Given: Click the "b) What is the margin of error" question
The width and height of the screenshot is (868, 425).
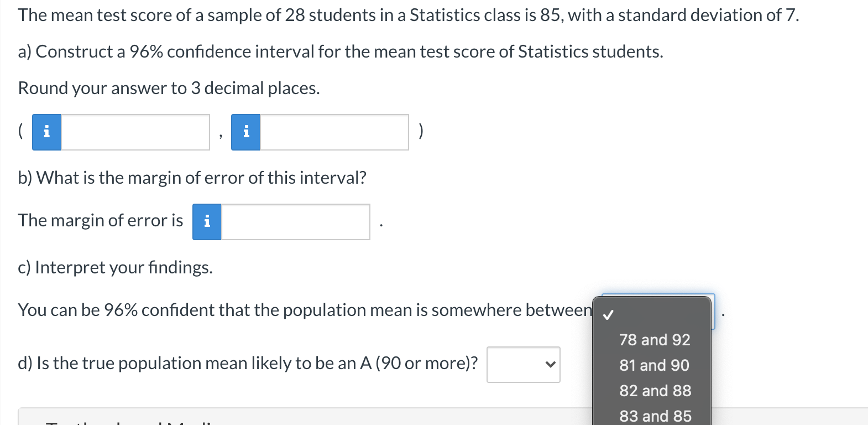Looking at the screenshot, I should (x=192, y=178).
